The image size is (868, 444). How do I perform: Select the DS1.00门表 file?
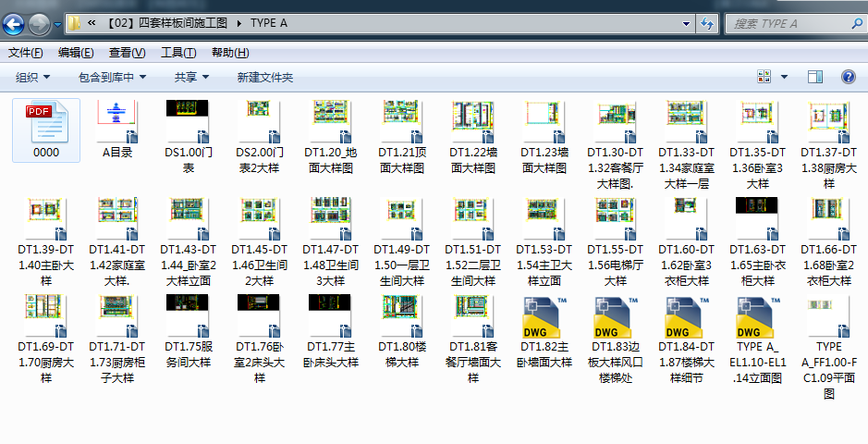point(189,138)
